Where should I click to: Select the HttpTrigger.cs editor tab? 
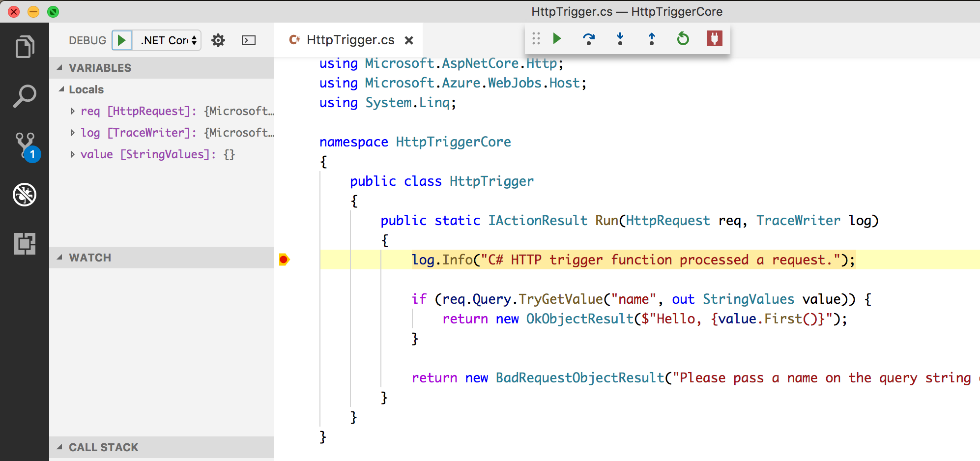coord(350,40)
